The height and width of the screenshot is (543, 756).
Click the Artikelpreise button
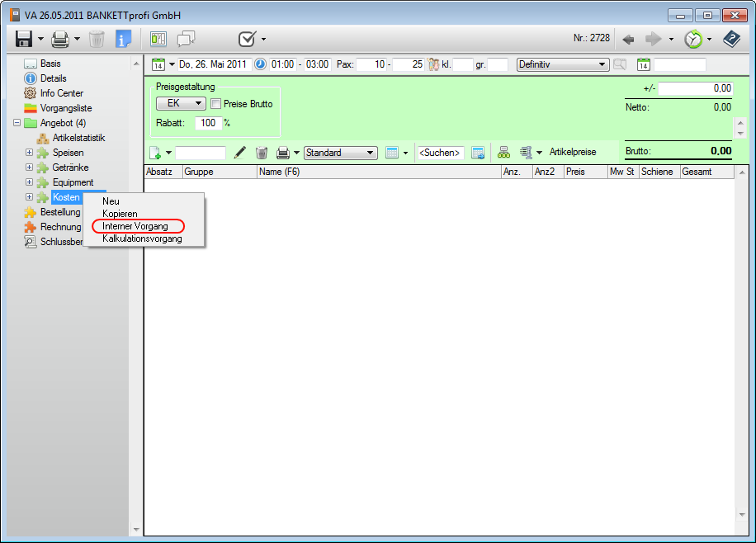point(572,153)
